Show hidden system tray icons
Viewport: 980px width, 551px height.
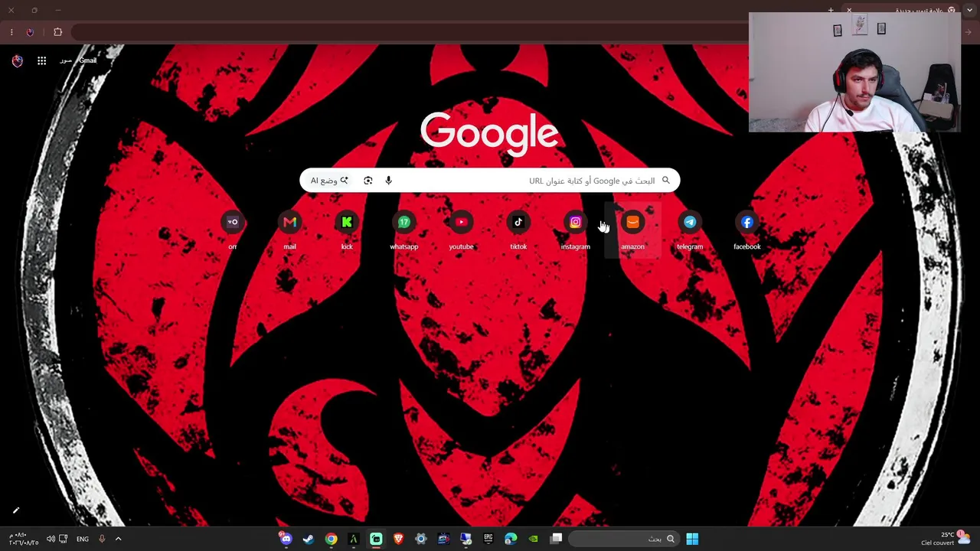coord(119,539)
